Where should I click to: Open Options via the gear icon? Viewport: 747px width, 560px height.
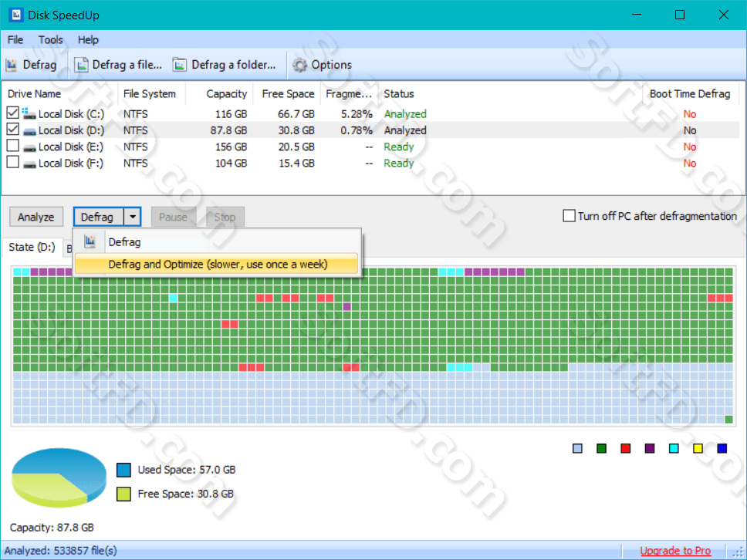coord(299,65)
